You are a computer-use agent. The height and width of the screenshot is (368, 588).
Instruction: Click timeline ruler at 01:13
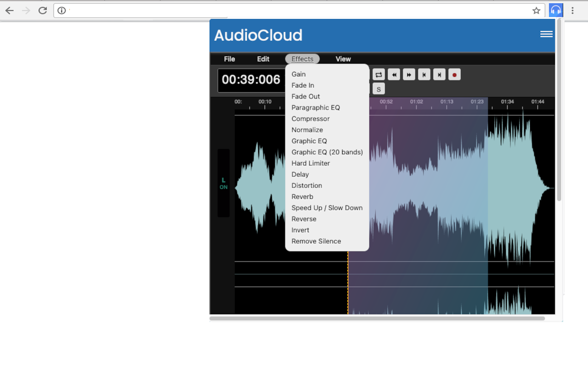point(447,102)
